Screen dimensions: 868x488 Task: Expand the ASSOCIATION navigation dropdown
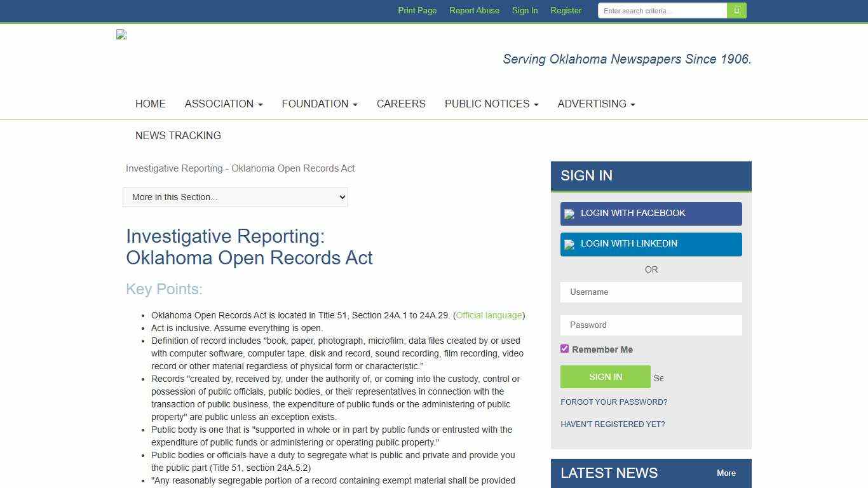click(223, 104)
